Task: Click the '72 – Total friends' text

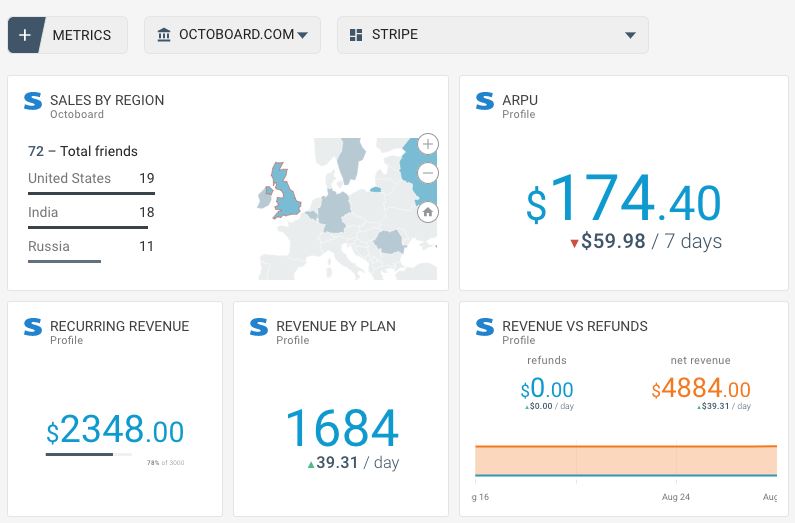Action: coord(83,151)
